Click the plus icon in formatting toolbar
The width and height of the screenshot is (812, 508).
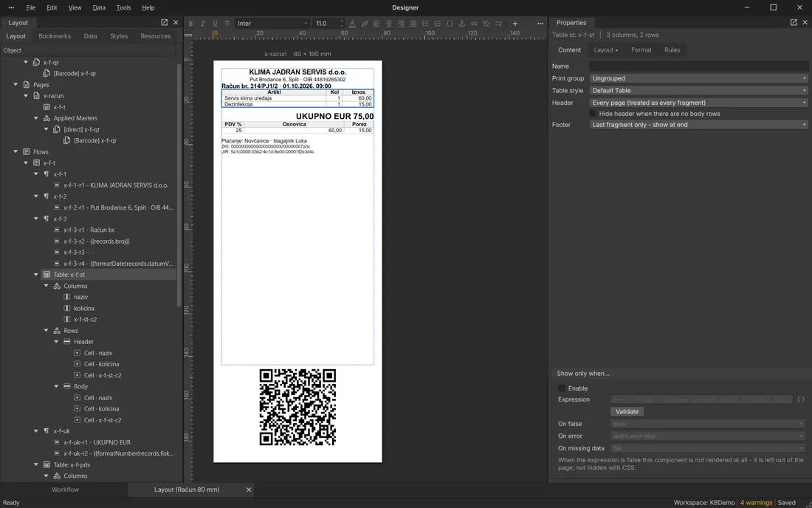tap(515, 24)
